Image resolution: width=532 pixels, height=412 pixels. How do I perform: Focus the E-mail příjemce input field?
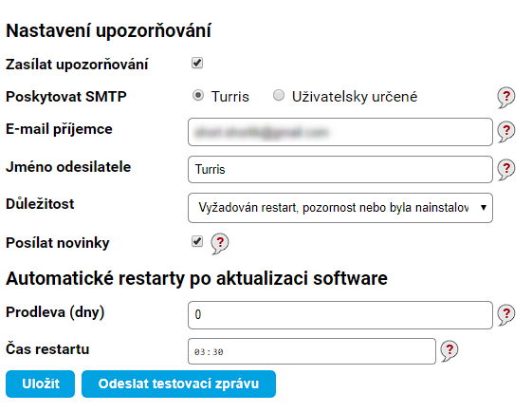[x=340, y=132]
